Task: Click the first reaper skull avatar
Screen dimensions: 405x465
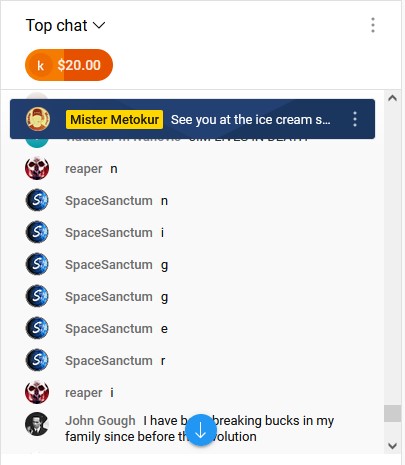Action: click(x=37, y=168)
